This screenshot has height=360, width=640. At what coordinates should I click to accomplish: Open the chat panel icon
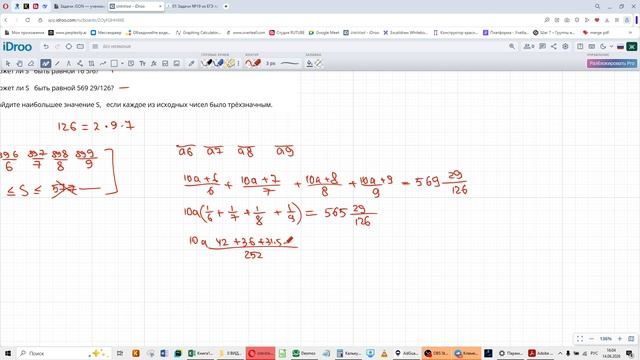click(x=542, y=47)
